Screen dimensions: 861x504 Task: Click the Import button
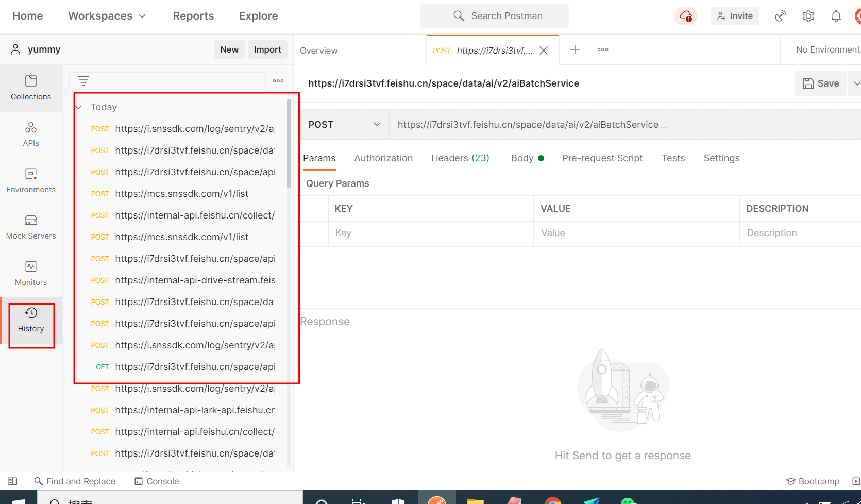coord(267,49)
